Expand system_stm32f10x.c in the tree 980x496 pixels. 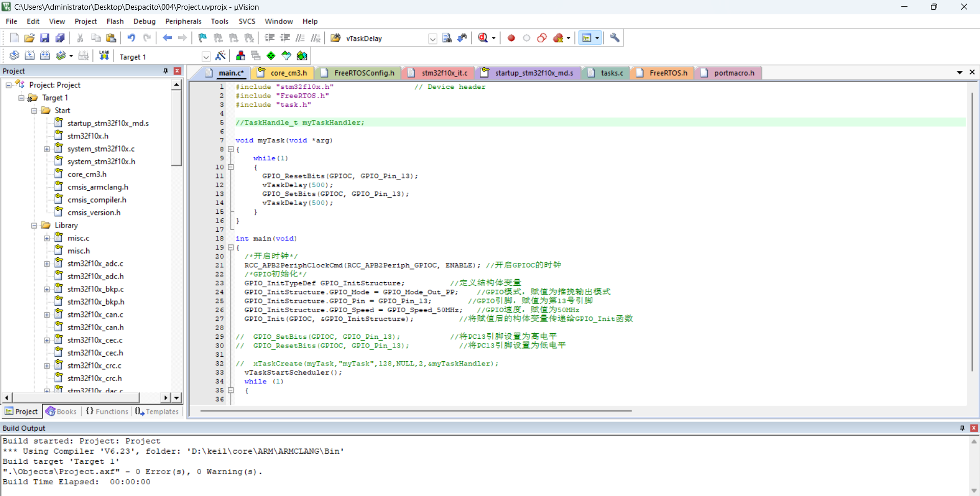tap(47, 149)
